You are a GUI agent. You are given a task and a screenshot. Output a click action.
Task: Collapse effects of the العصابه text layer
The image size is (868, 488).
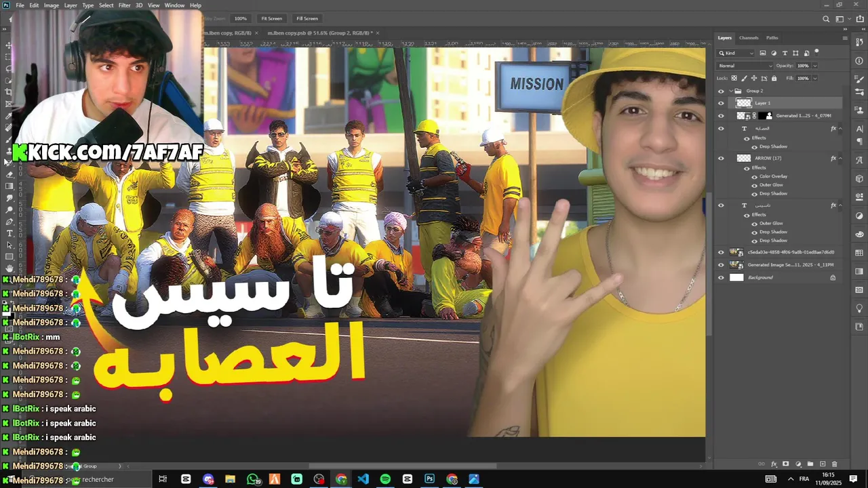pos(840,128)
